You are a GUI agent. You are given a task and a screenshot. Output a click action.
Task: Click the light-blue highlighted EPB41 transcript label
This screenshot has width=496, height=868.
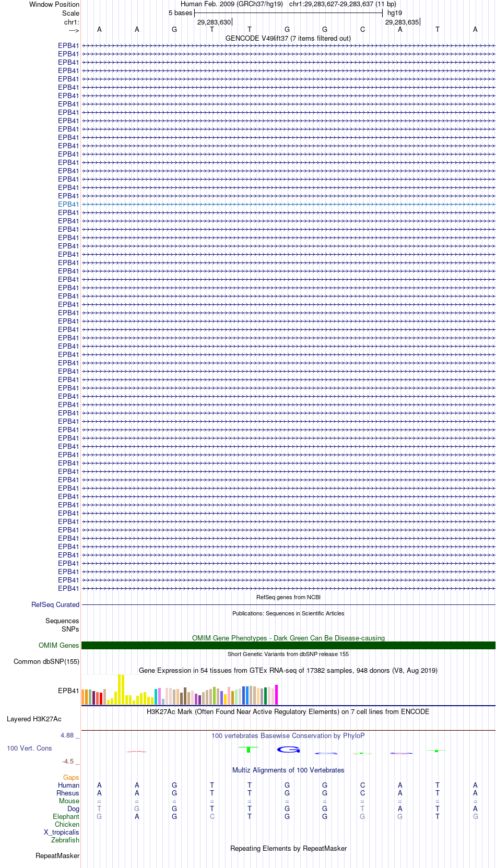(68, 205)
